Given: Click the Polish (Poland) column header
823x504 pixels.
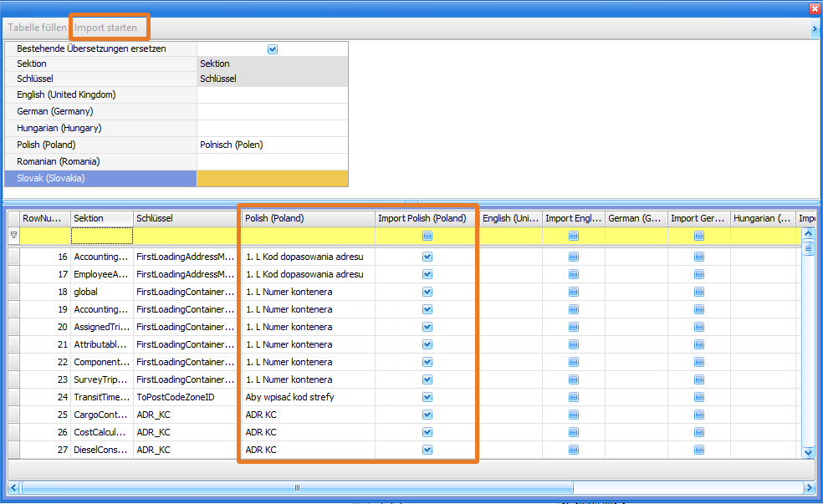Looking at the screenshot, I should click(307, 218).
